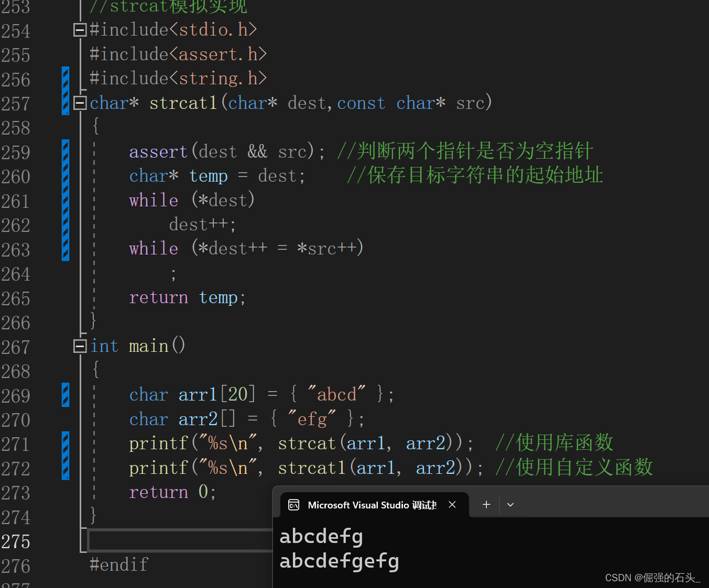
Task: Click line number 257 in the gutter
Action: coord(16,104)
